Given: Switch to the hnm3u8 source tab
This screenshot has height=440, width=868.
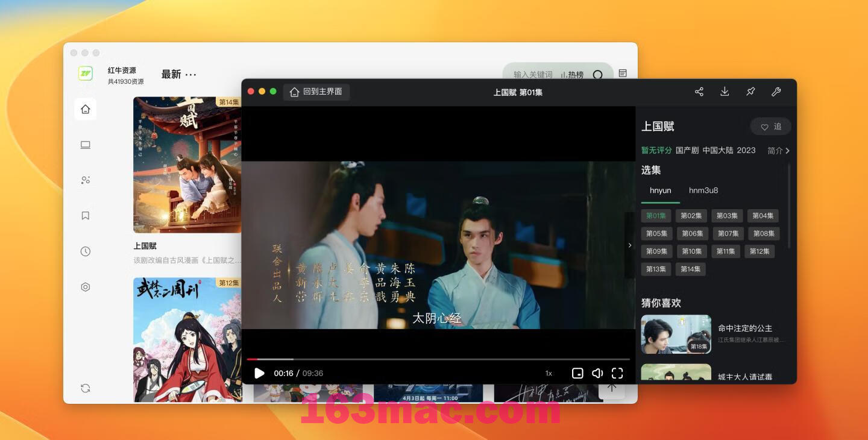Looking at the screenshot, I should coord(703,190).
